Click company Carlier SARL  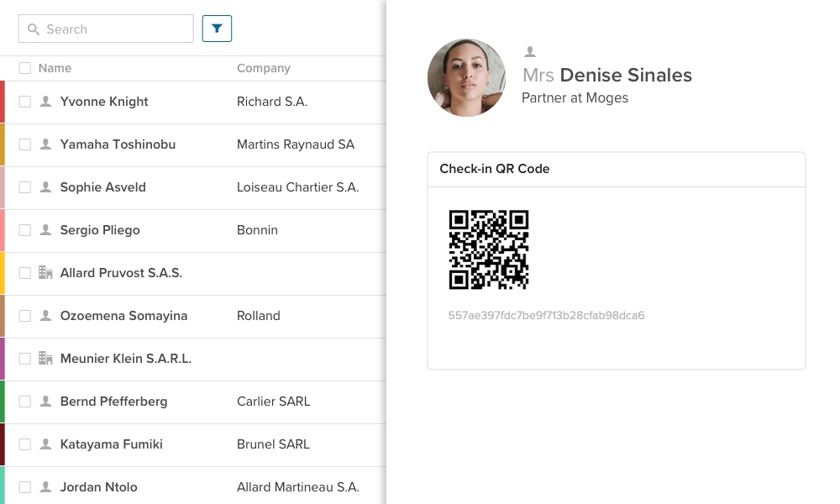[273, 402]
